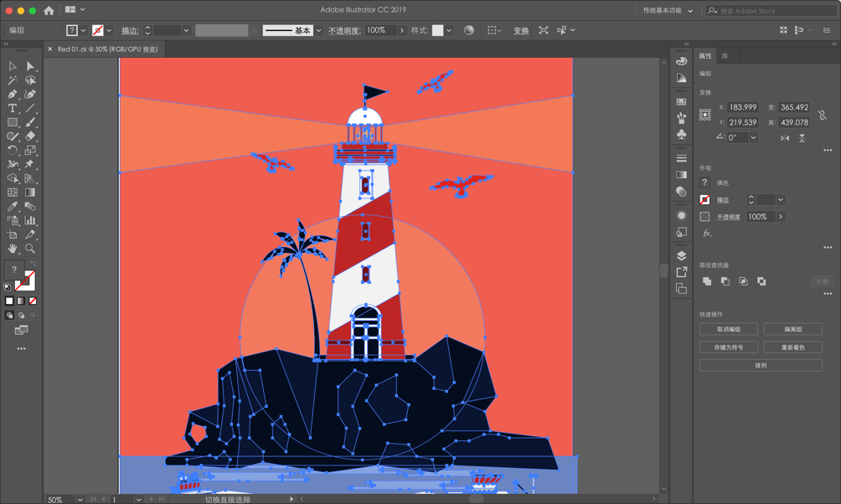
Task: Open the rotation angle dropdown in 变换
Action: (753, 137)
